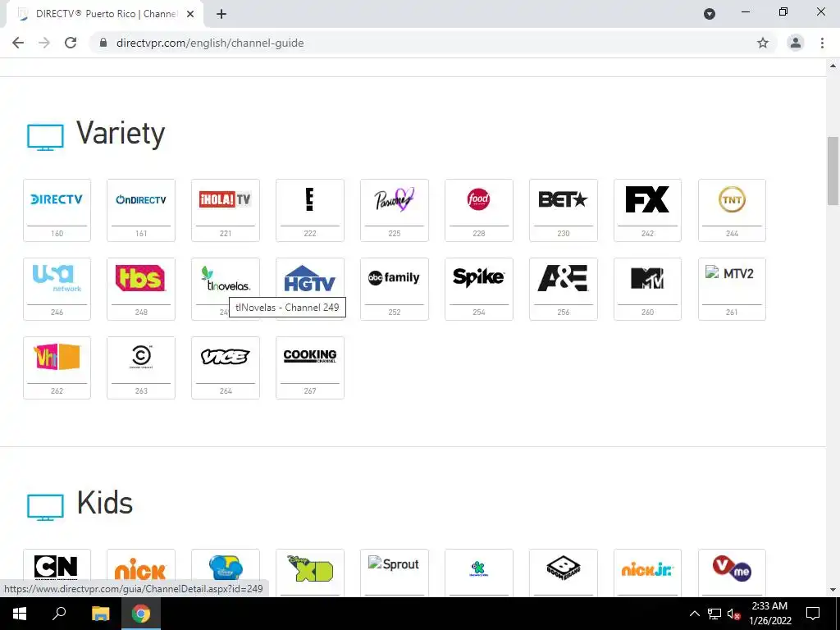This screenshot has width=840, height=630.
Task: Select the VICE channel 264 logo
Action: 226,357
